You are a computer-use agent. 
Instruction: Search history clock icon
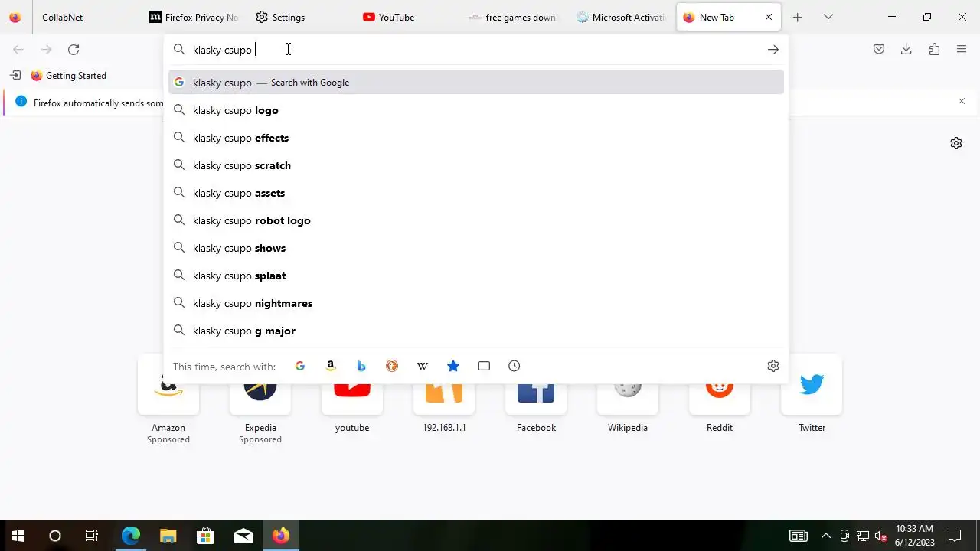tap(514, 366)
